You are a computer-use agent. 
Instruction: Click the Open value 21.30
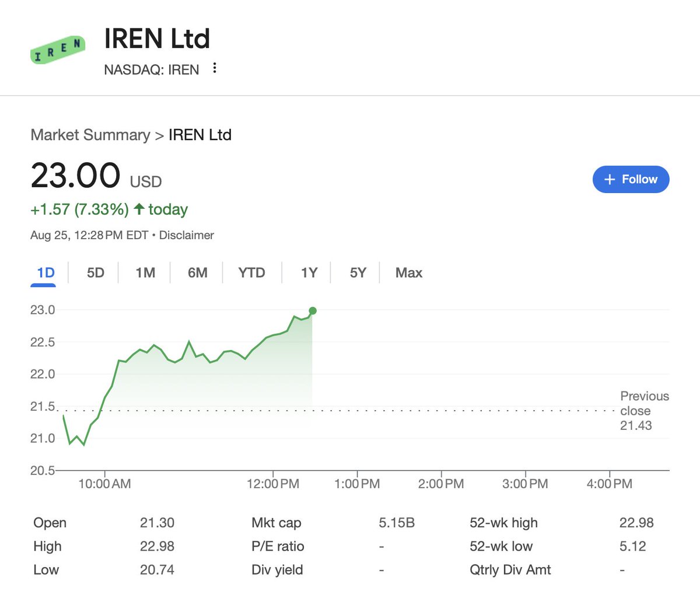(157, 523)
